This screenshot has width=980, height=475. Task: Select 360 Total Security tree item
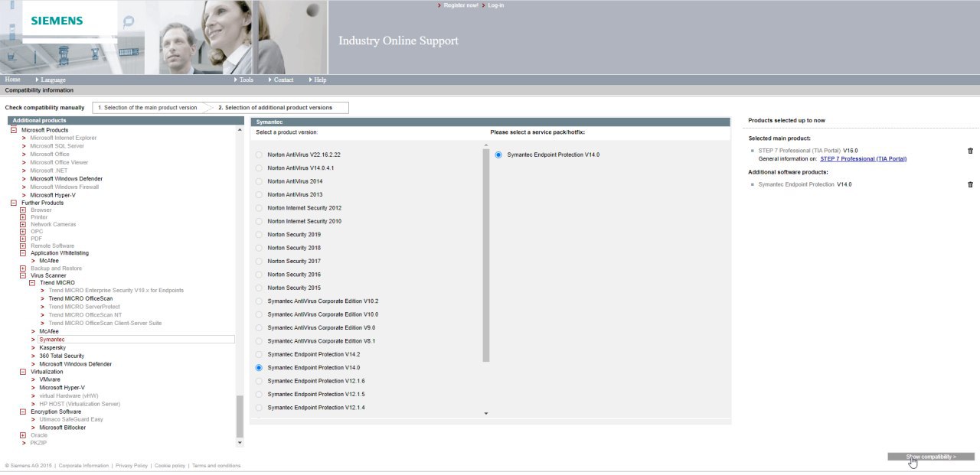62,356
